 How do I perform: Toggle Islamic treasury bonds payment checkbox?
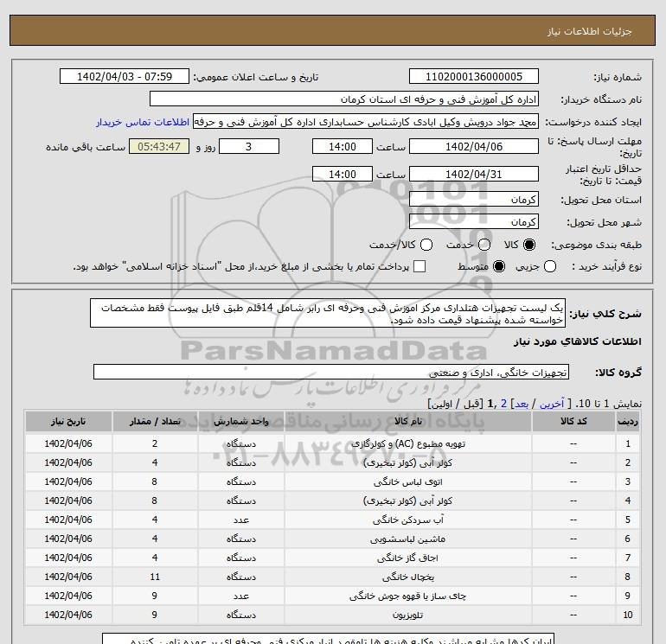(x=419, y=266)
